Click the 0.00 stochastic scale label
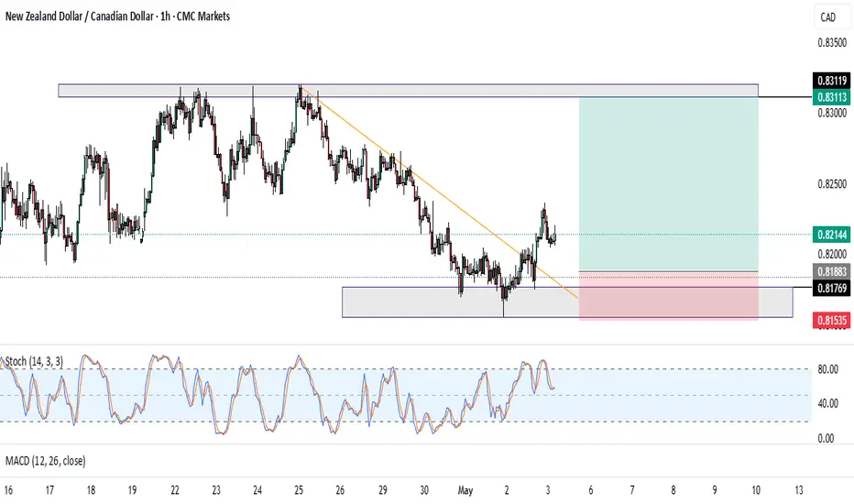This screenshot has height=504, width=854. point(826,438)
